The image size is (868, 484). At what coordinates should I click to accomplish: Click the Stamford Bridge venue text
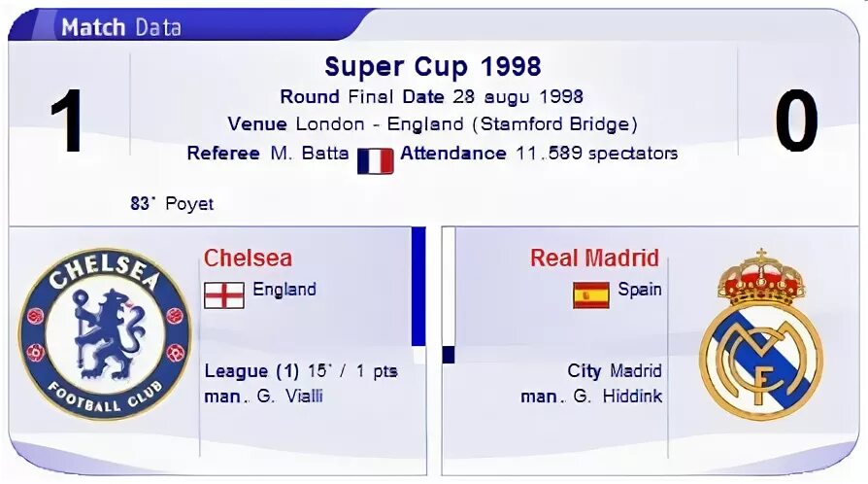[554, 124]
